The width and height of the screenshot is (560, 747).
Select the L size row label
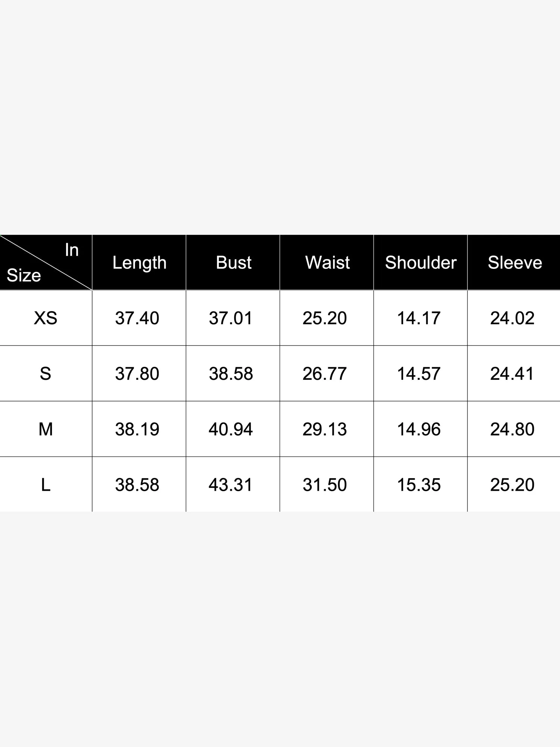pyautogui.click(x=46, y=485)
